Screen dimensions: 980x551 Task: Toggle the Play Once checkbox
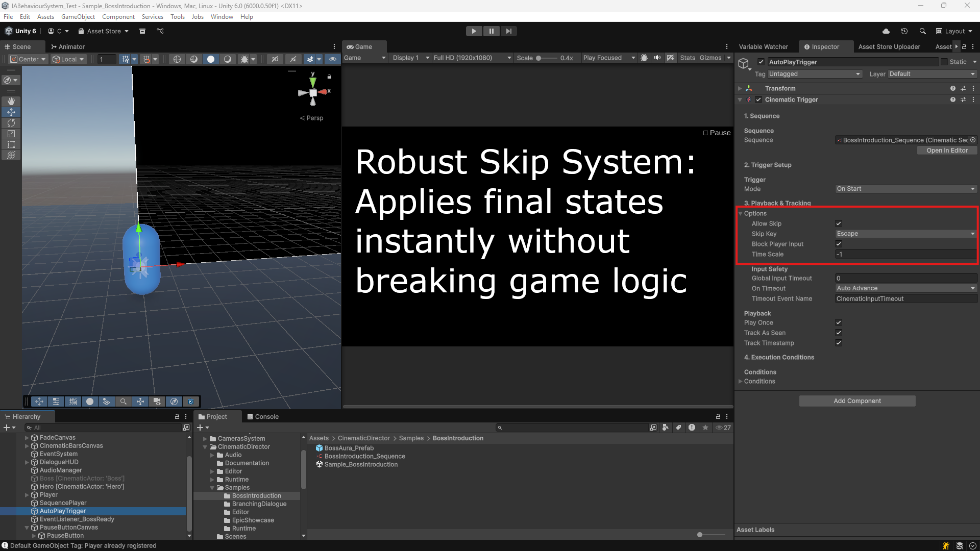coord(839,322)
